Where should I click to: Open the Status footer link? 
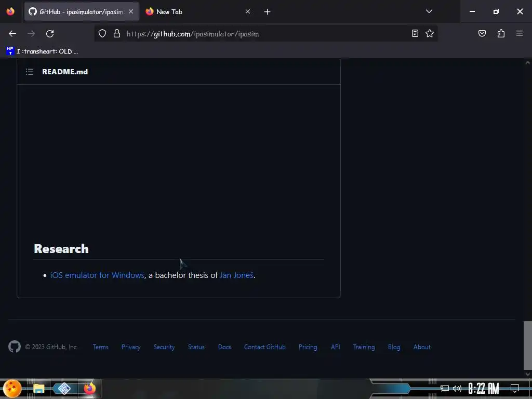(x=196, y=347)
